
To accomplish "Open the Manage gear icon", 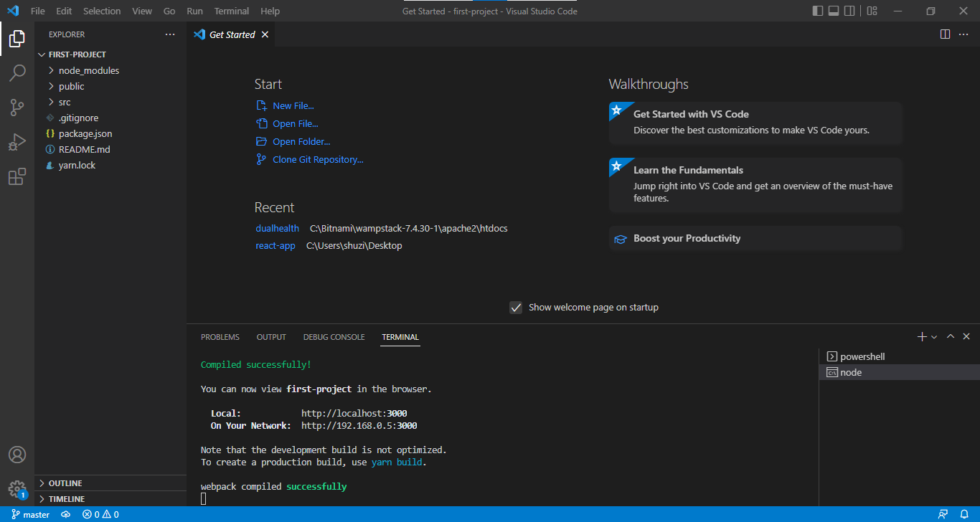I will (x=17, y=489).
